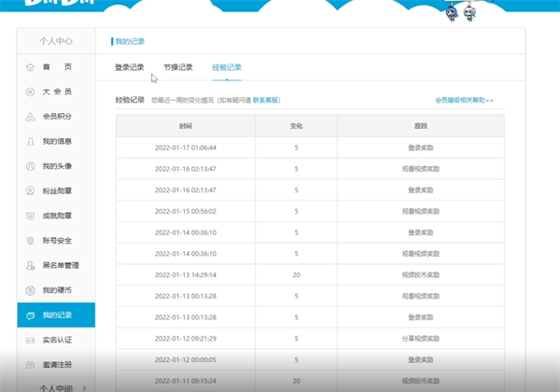This screenshot has width=560, height=392.
Task: Switch to the 节操记录 tab
Action: point(177,67)
